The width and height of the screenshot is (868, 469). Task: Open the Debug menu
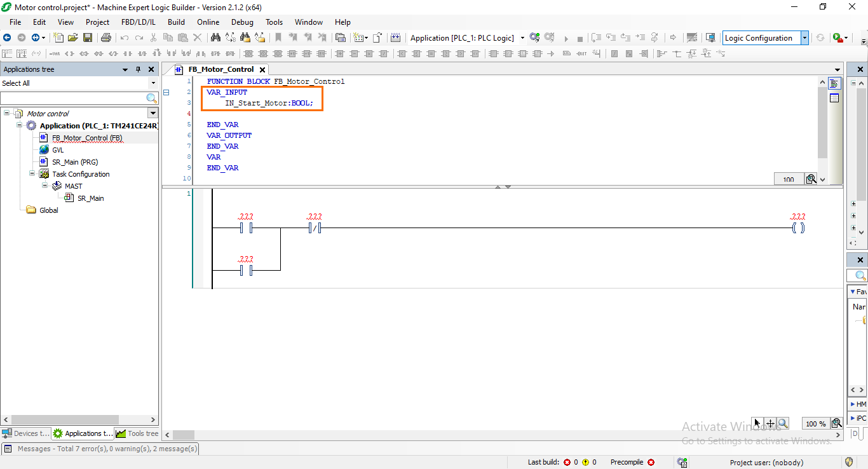tap(242, 22)
